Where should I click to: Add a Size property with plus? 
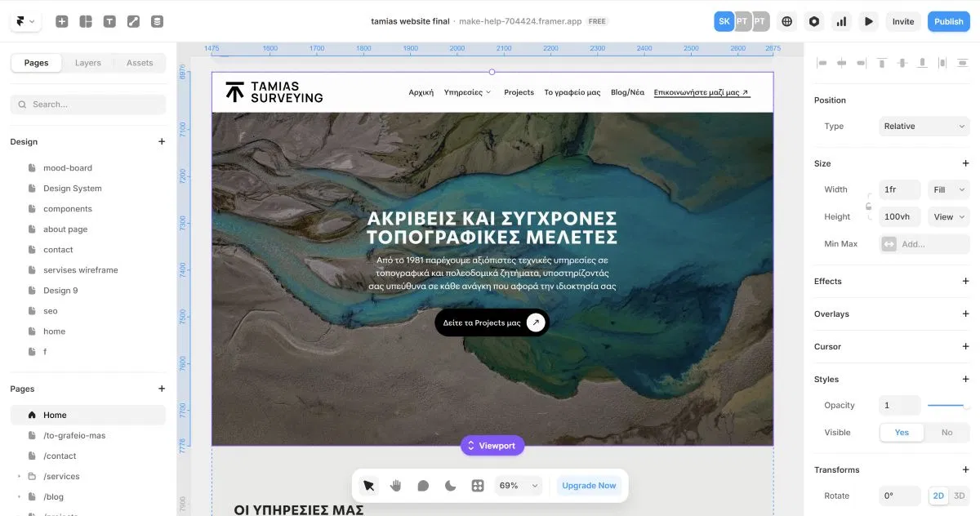click(x=965, y=163)
